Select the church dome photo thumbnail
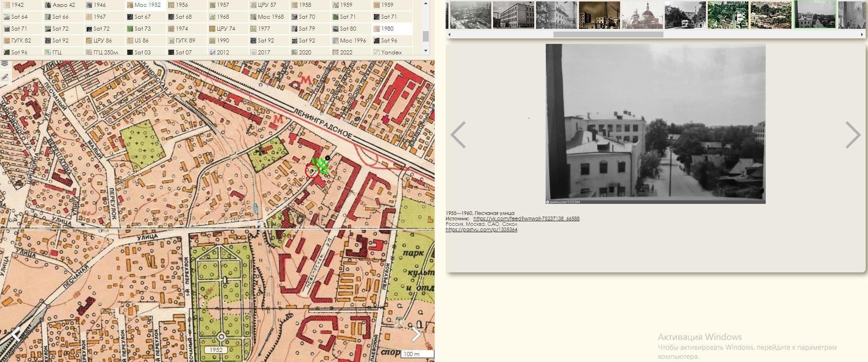Viewport: 868px width, 362px height. tap(642, 15)
